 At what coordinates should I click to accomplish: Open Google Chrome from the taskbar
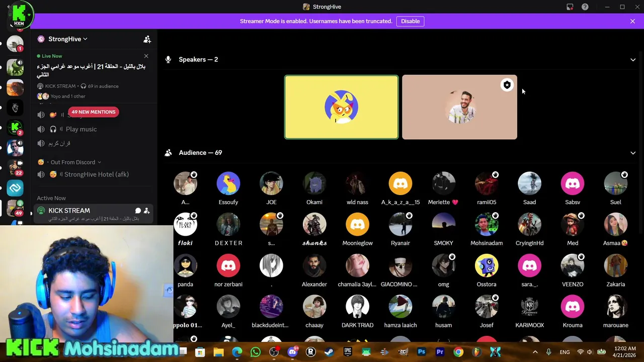coord(458,352)
